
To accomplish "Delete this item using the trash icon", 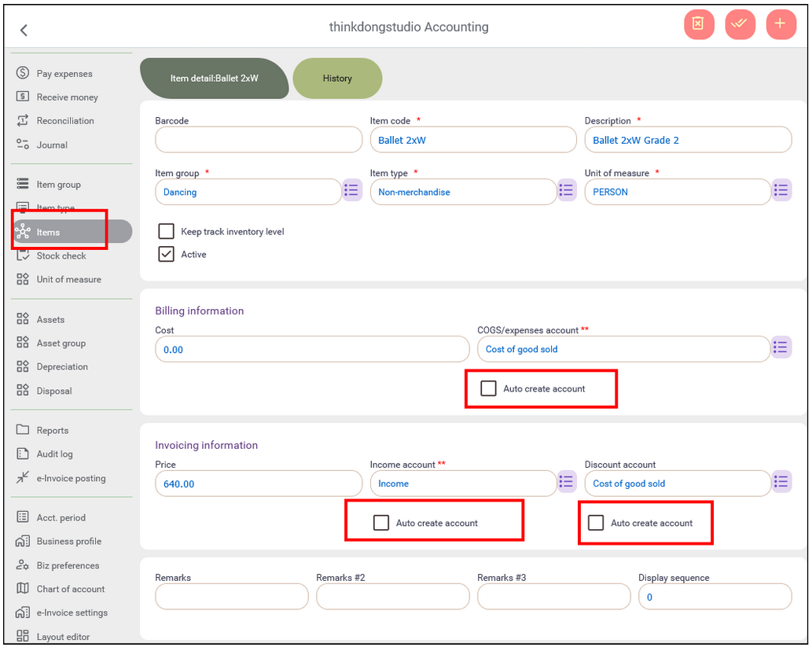I will pyautogui.click(x=699, y=24).
